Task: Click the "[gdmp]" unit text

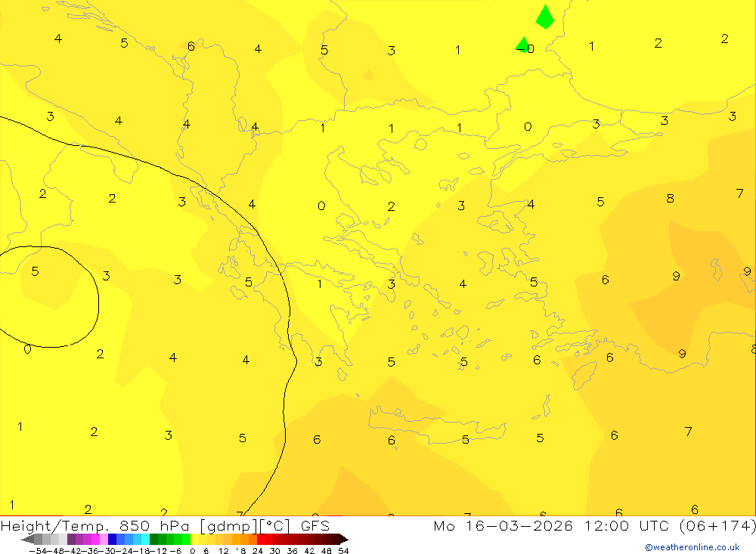Action: point(230,526)
